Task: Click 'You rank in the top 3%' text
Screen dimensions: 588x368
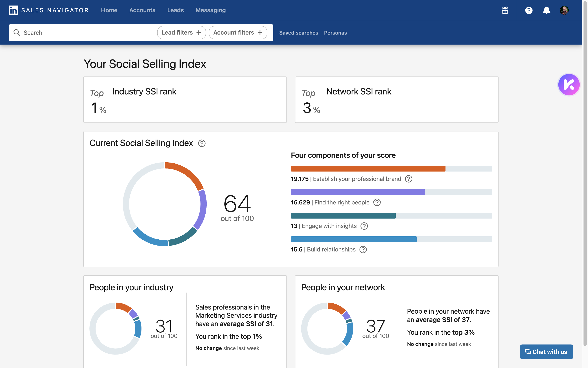Action: pos(441,332)
